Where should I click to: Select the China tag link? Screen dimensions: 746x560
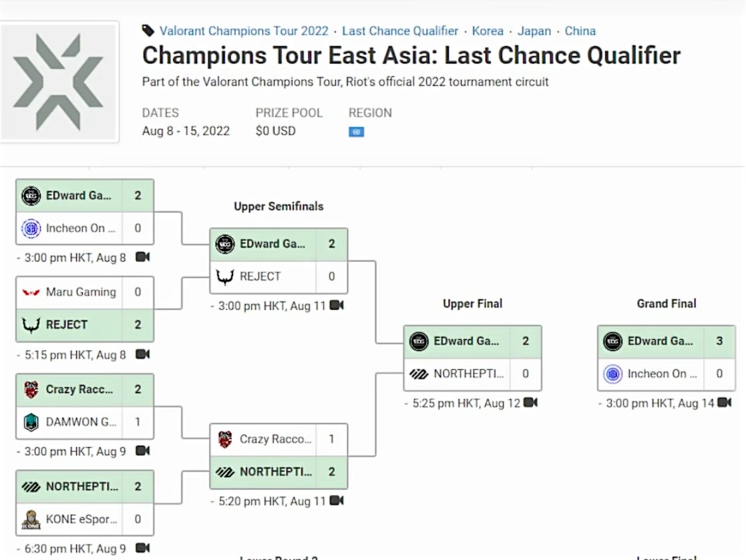pos(580,31)
